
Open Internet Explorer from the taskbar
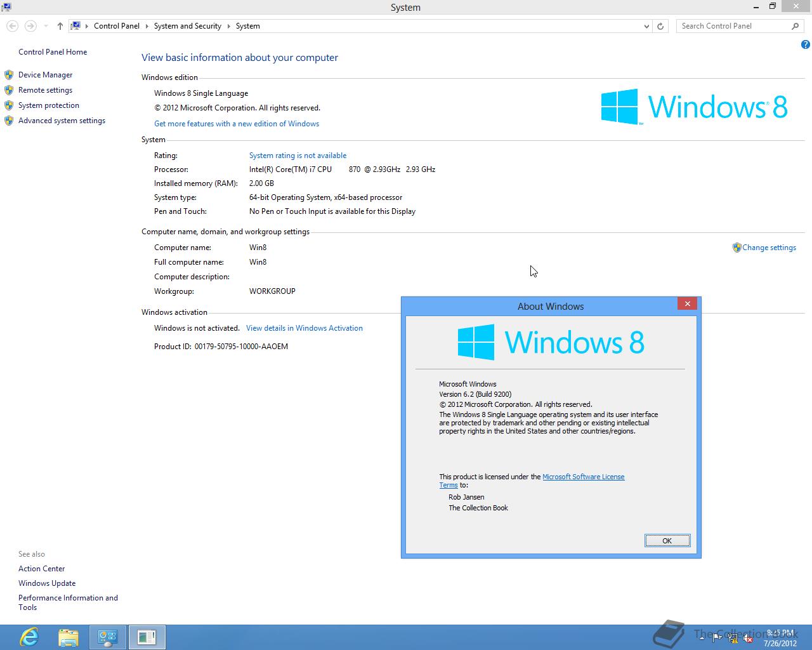click(29, 637)
